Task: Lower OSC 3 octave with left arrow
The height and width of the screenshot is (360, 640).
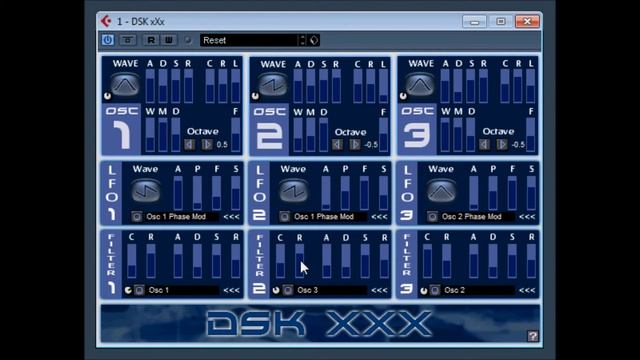Action: [484, 144]
